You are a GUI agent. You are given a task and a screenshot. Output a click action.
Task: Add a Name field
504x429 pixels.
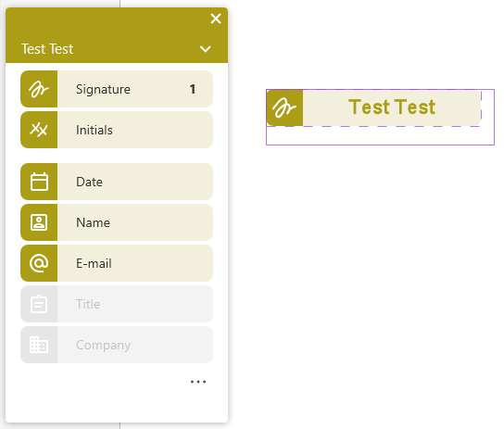[117, 222]
